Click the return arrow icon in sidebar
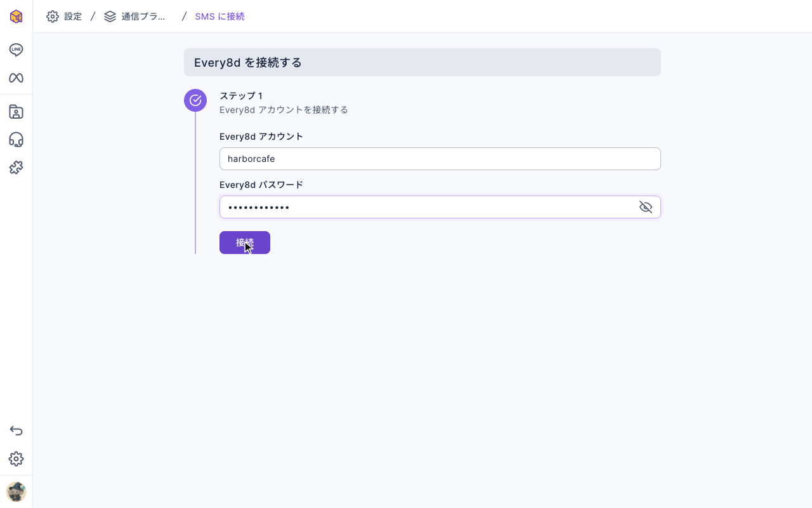812x508 pixels. tap(16, 431)
